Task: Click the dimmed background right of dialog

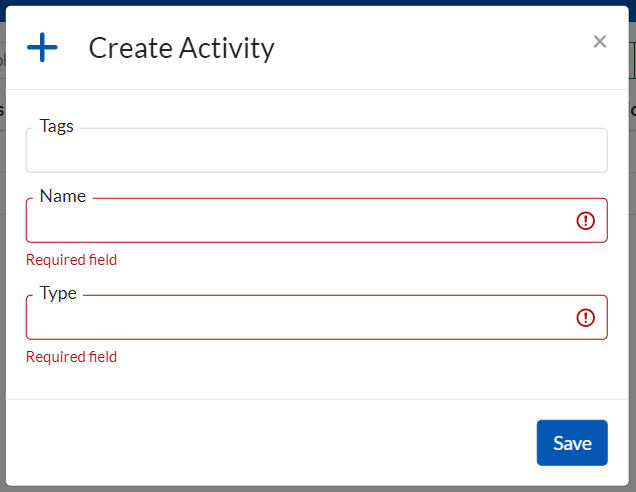Action: [632, 300]
